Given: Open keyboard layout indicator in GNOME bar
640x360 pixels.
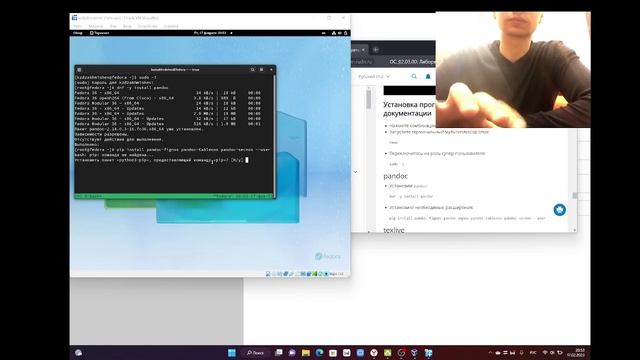Looking at the screenshot, I should point(323,33).
